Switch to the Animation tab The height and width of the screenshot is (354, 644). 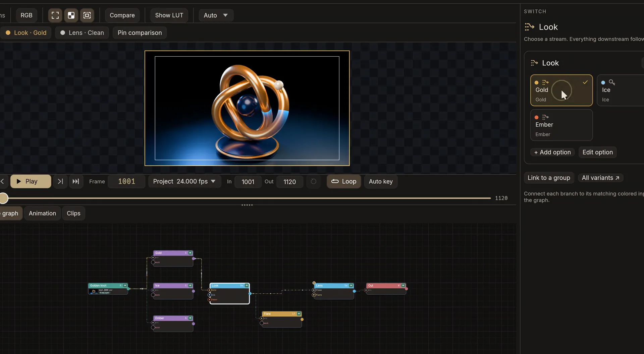42,213
